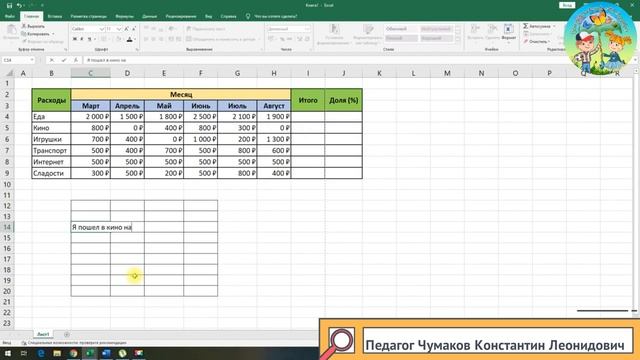Confirm entry with the checkmark formula bar button
The height and width of the screenshot is (360, 640).
64,60
